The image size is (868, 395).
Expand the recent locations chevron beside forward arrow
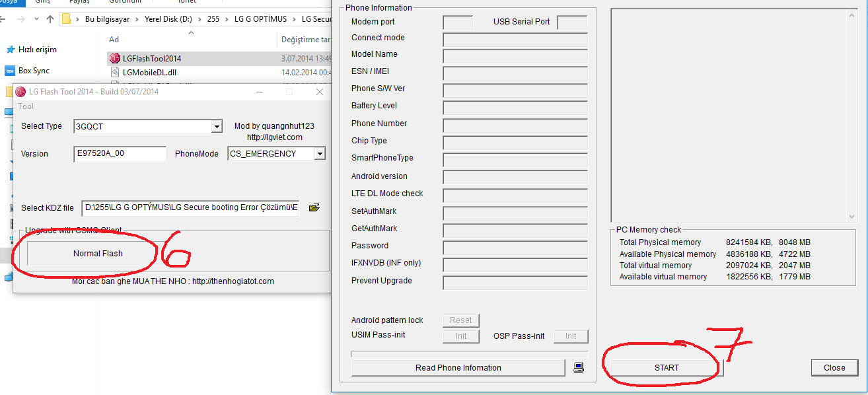pyautogui.click(x=36, y=19)
